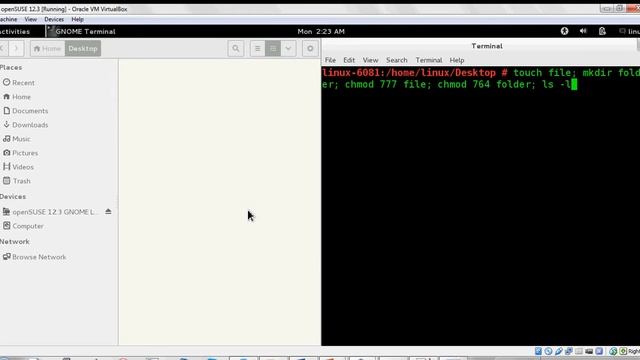Click VirtualBox status bar hard disk icon
Screen dimensions: 640x360
pos(538,351)
